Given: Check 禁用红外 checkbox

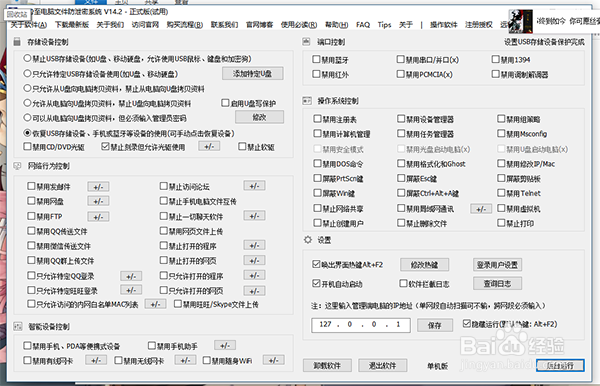Looking at the screenshot, I should 316,74.
